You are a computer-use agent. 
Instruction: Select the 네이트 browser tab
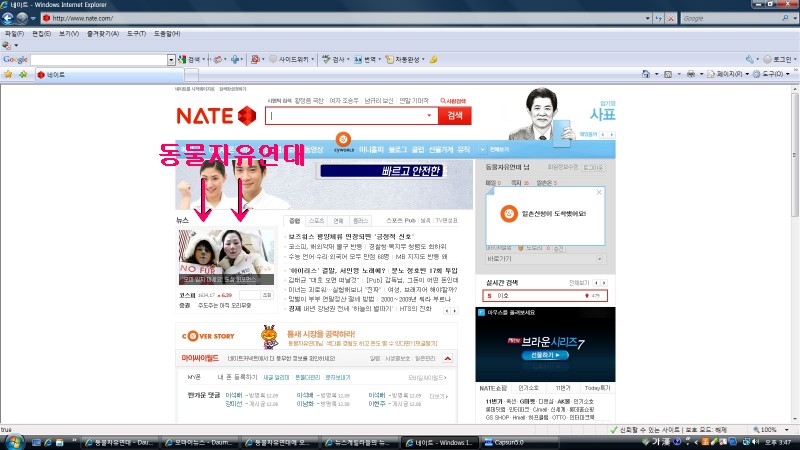[x=109, y=75]
